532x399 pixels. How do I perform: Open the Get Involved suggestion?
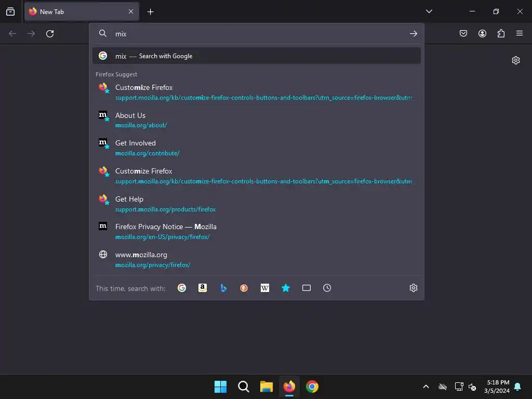pos(257,148)
